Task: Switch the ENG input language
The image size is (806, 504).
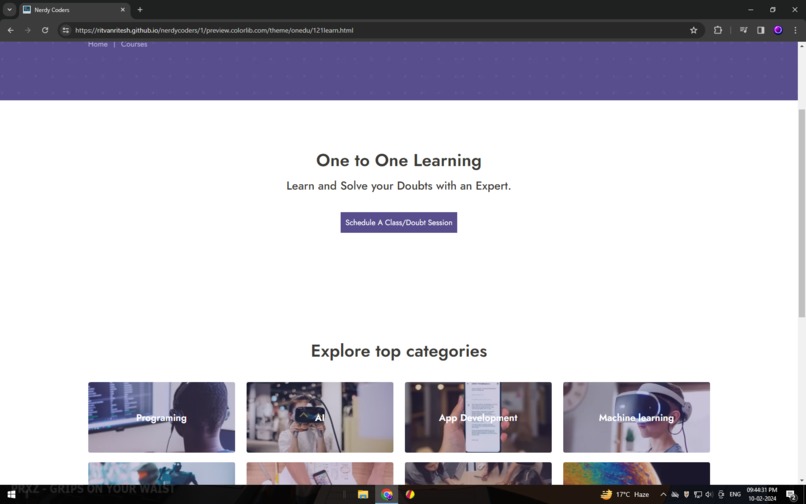Action: click(735, 495)
